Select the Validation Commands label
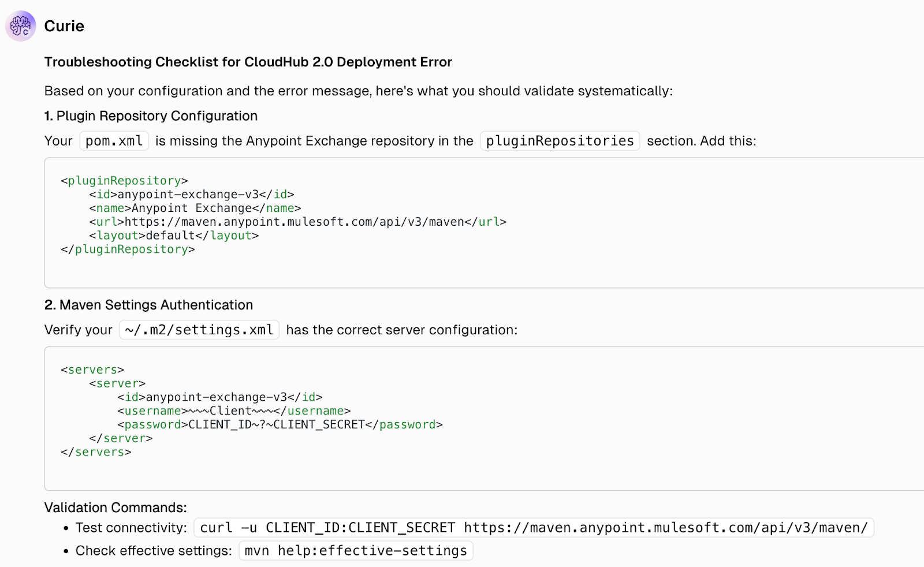The height and width of the screenshot is (567, 924). click(x=115, y=508)
